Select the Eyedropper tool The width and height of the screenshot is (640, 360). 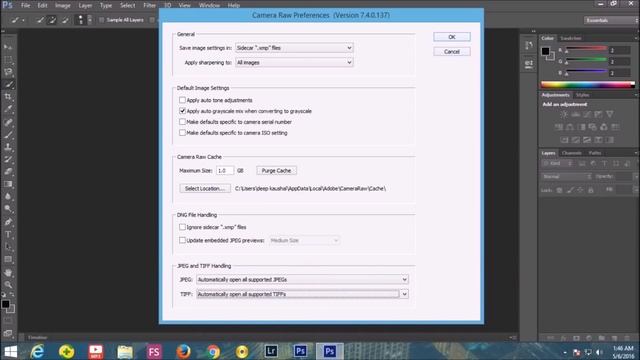click(8, 109)
